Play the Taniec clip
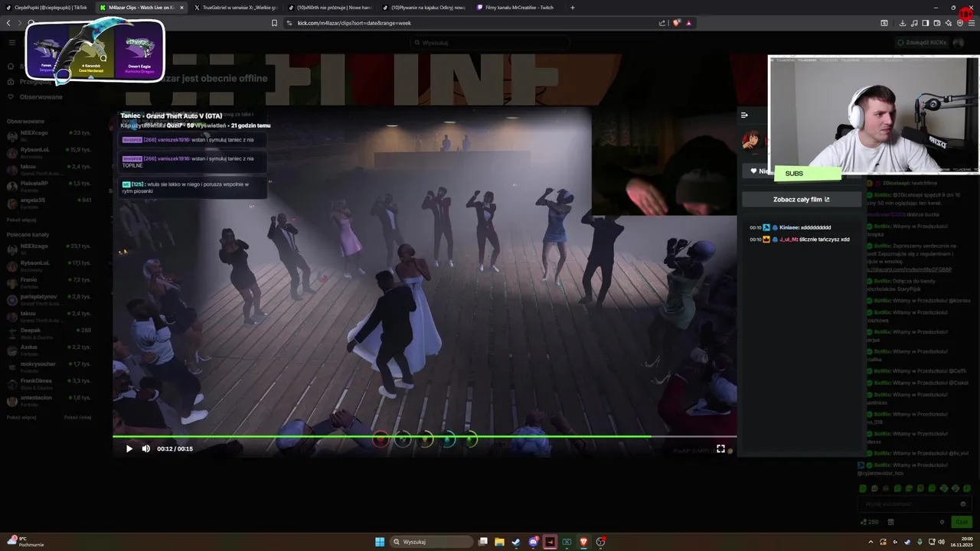 pyautogui.click(x=129, y=448)
